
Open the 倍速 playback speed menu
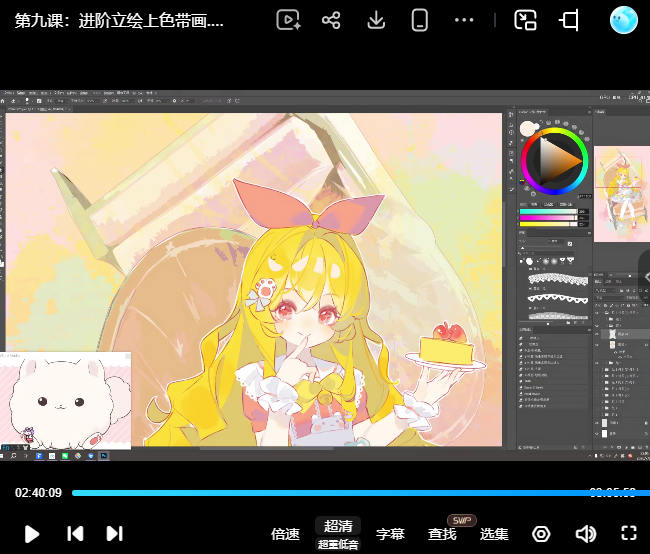[285, 534]
